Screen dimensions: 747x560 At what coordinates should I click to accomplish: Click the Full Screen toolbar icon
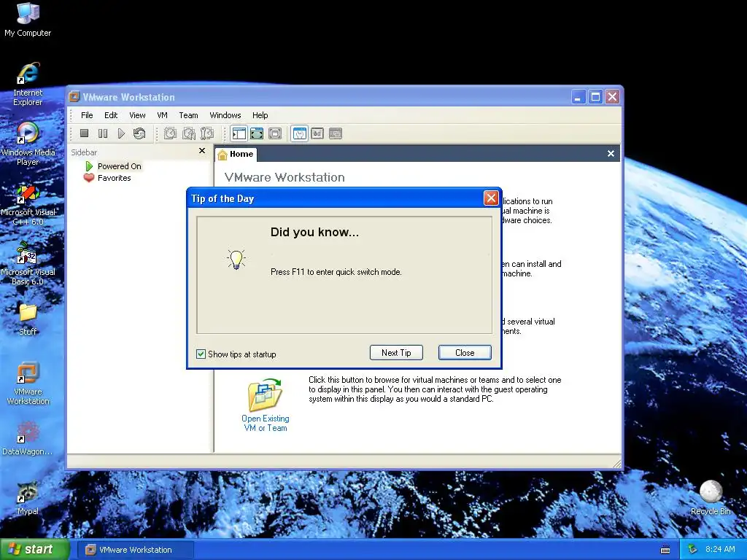point(257,133)
